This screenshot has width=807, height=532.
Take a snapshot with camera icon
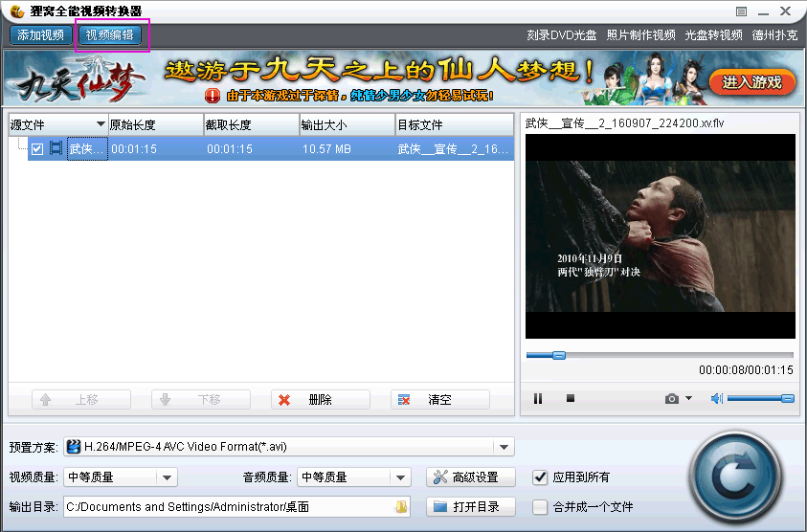click(x=672, y=399)
